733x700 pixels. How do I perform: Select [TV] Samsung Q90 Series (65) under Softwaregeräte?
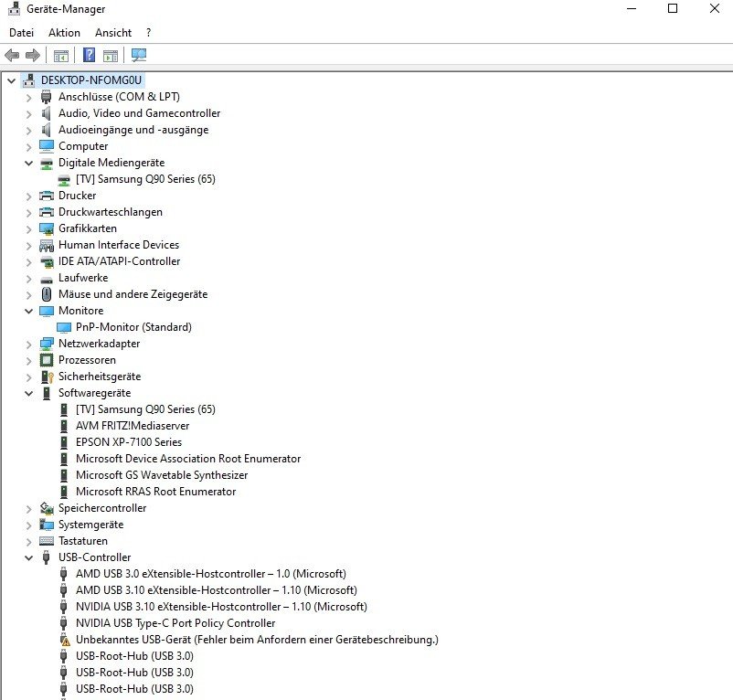pyautogui.click(x=145, y=409)
